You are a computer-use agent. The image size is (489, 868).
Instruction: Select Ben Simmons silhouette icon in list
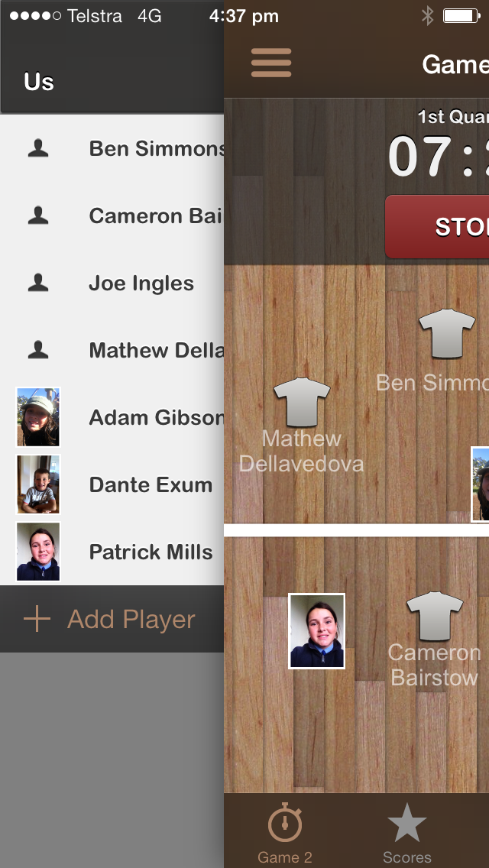coord(38,148)
